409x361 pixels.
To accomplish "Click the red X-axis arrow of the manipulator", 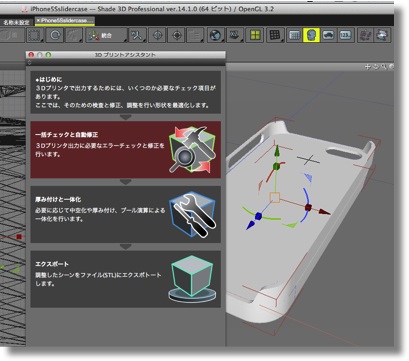I will (325, 211).
